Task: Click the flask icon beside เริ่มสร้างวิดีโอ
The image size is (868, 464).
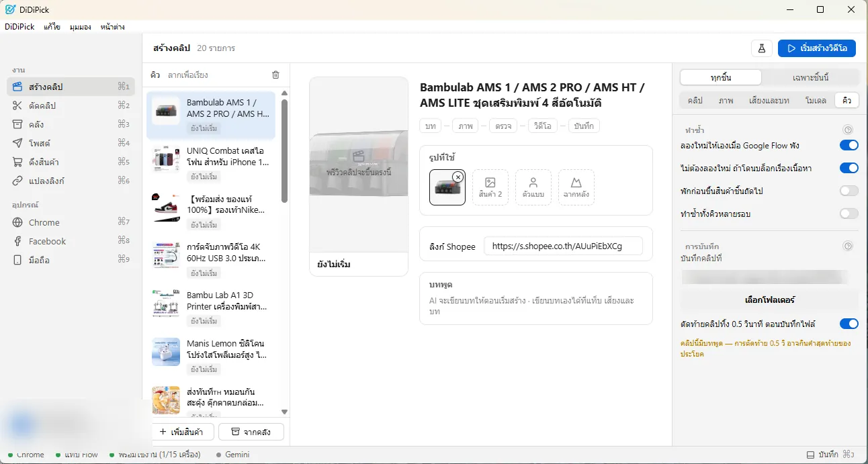Action: click(x=762, y=48)
